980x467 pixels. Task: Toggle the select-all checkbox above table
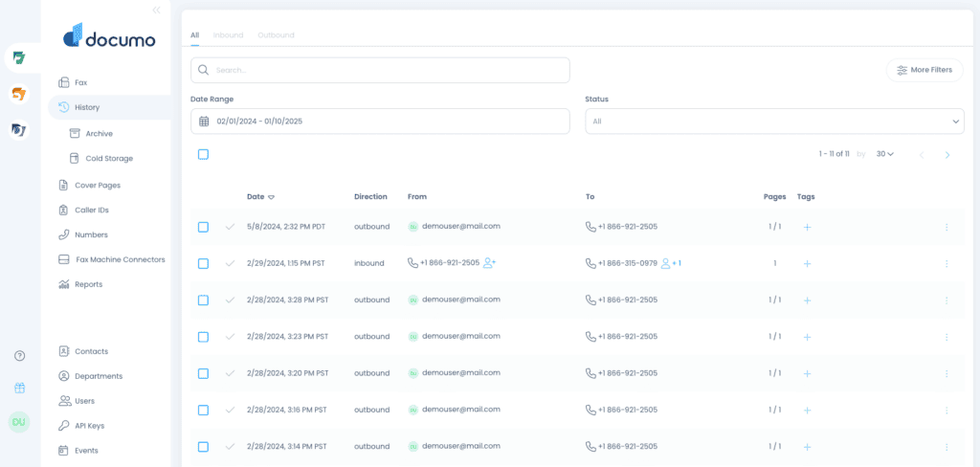coord(203,154)
